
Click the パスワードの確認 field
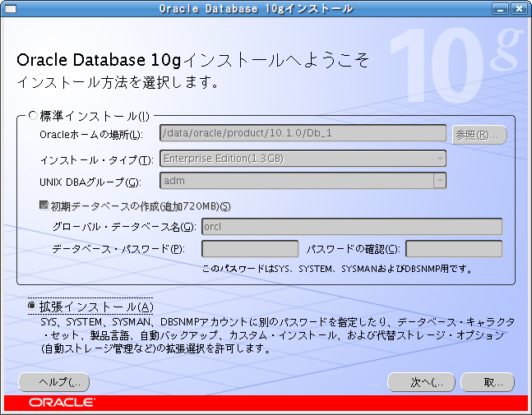[x=454, y=249]
